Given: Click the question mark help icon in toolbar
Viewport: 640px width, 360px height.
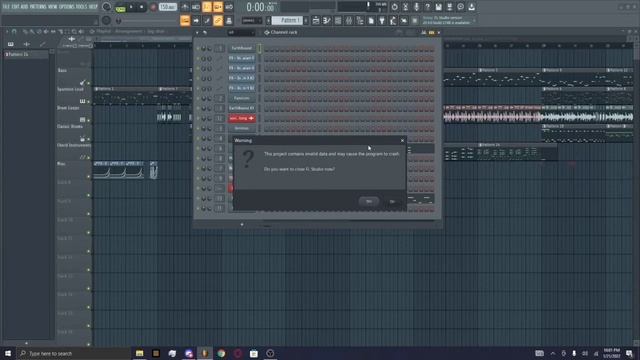Looking at the screenshot, I should coord(427,7).
